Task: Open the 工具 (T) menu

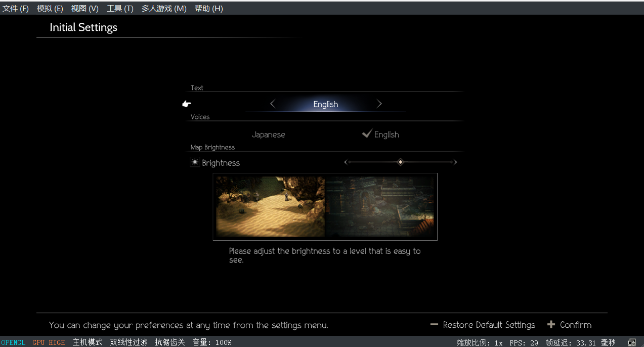Action: pyautogui.click(x=120, y=9)
